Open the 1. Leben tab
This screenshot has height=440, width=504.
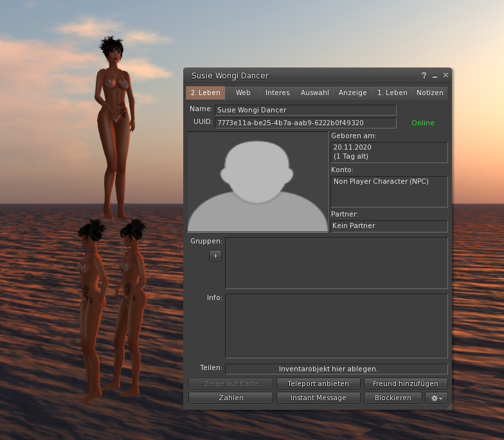(x=392, y=92)
